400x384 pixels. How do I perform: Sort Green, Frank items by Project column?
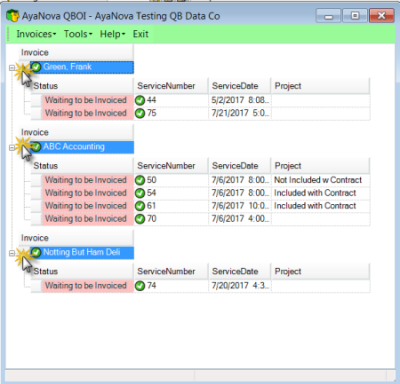pyautogui.click(x=321, y=86)
